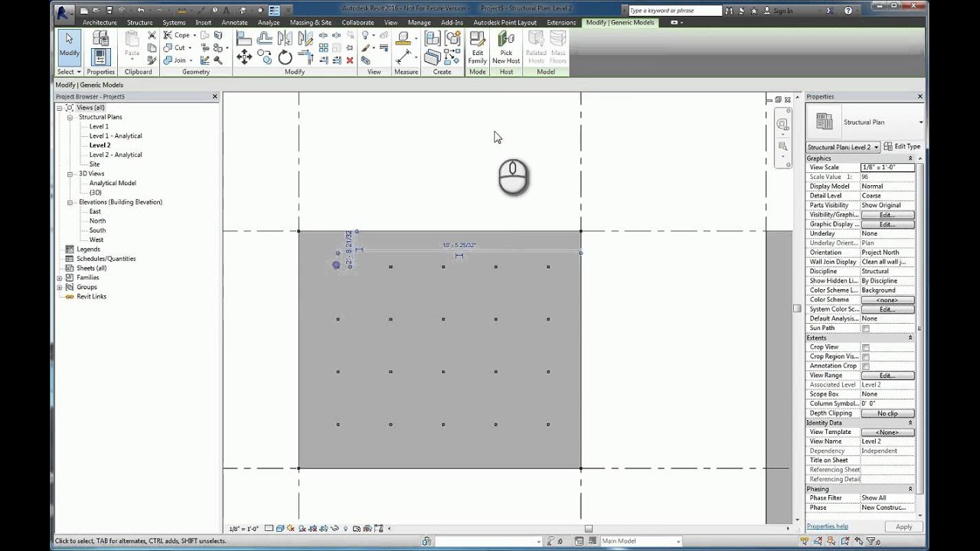Expand the Families node
Image resolution: width=980 pixels, height=551 pixels.
pyautogui.click(x=60, y=278)
